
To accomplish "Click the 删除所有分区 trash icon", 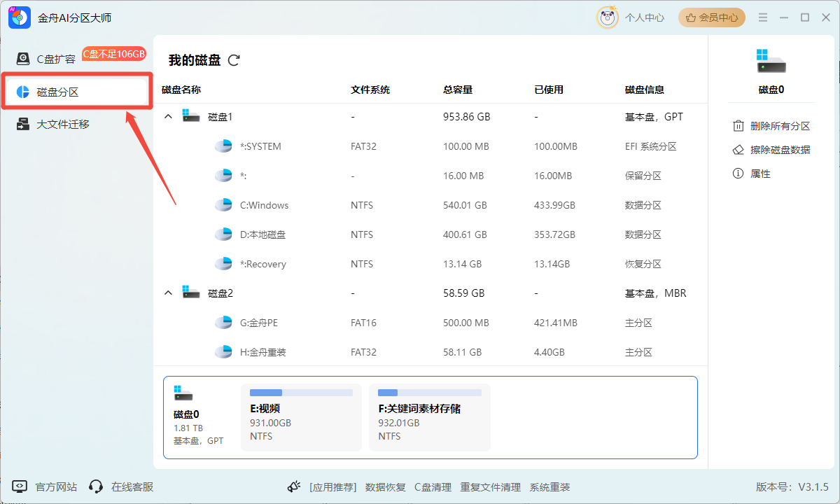I will pos(738,126).
